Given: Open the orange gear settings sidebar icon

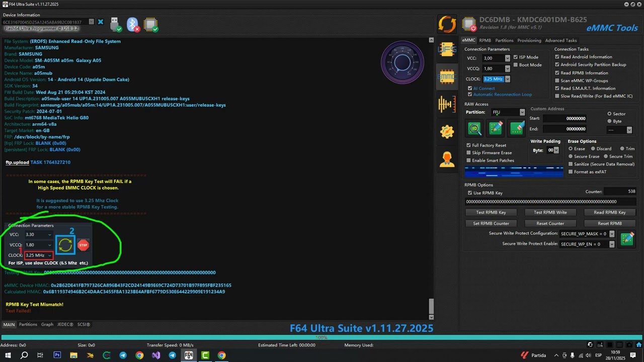Looking at the screenshot, I should (447, 132).
